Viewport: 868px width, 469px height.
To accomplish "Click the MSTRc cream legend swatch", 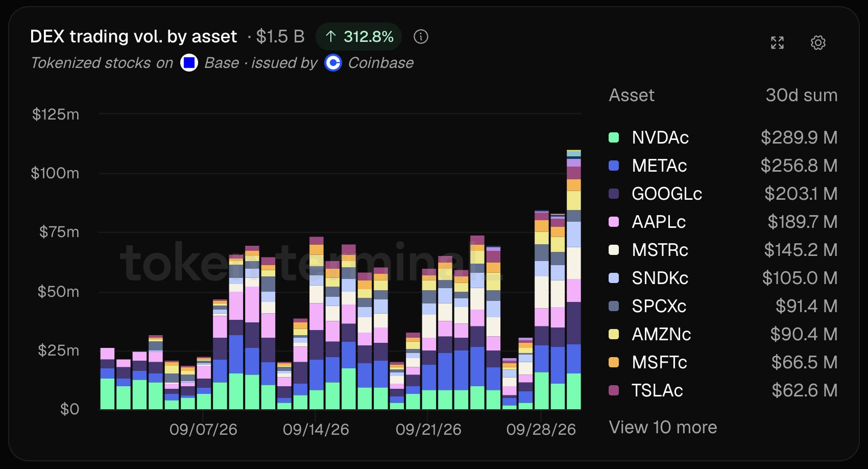I will (x=614, y=250).
